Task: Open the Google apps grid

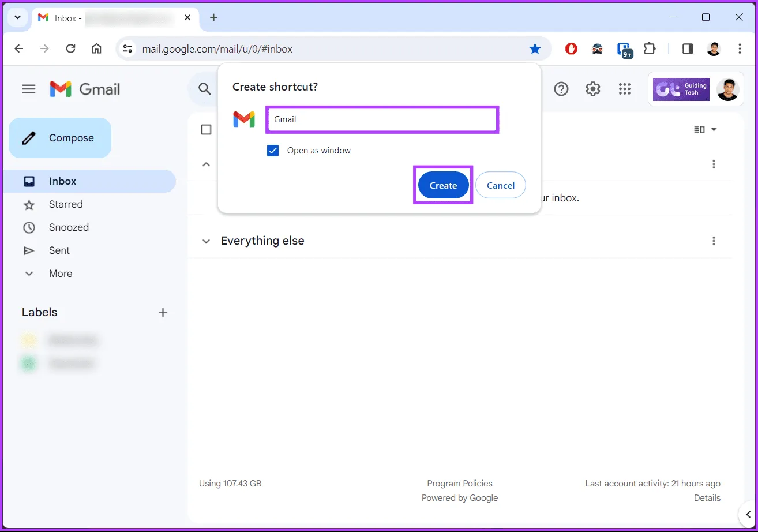Action: [624, 89]
